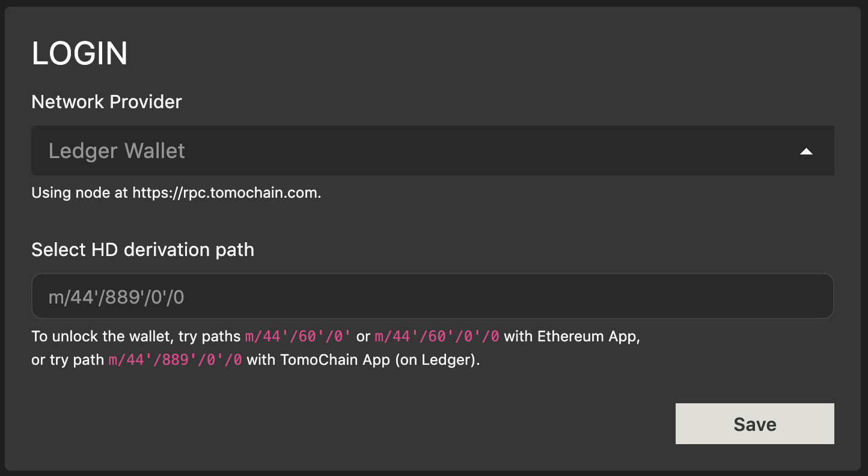Click the pink m/44'/60'/0' path hint
Screen dimensions: 868x476
(298, 337)
